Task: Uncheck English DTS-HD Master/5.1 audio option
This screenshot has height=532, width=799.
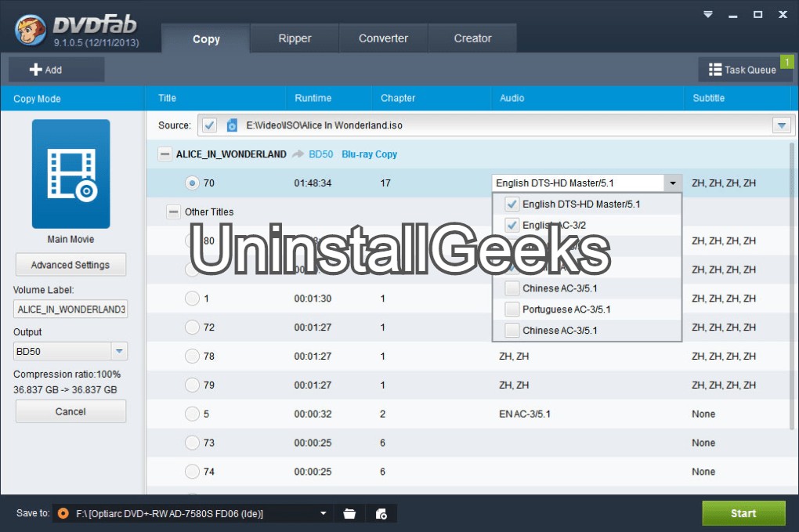Action: click(x=512, y=204)
